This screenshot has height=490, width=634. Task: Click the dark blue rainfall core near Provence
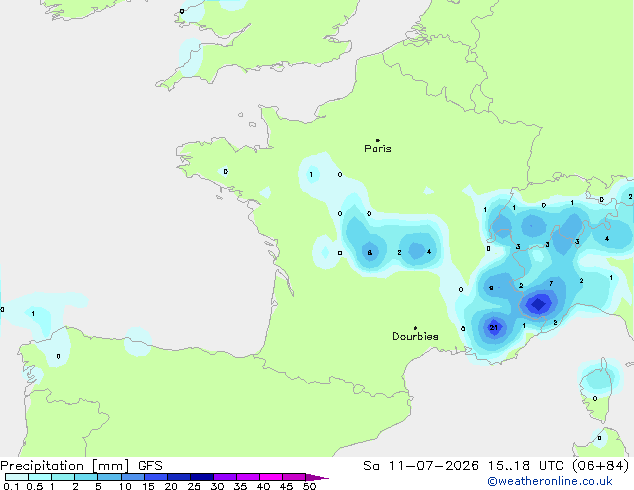coord(538,304)
